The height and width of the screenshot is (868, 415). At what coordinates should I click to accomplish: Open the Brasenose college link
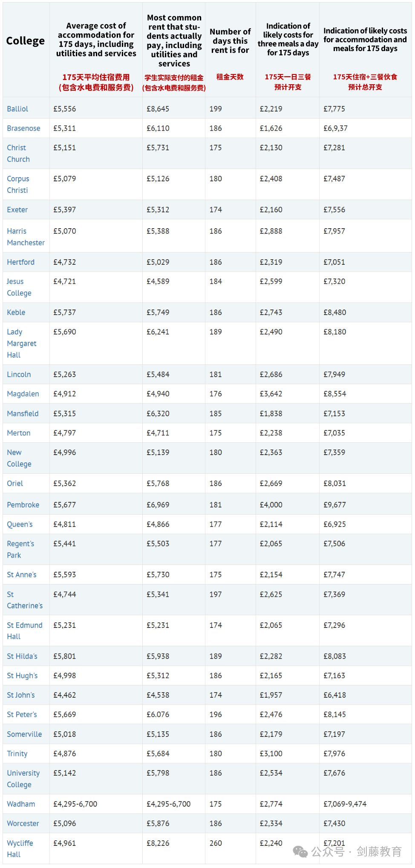pos(23,128)
